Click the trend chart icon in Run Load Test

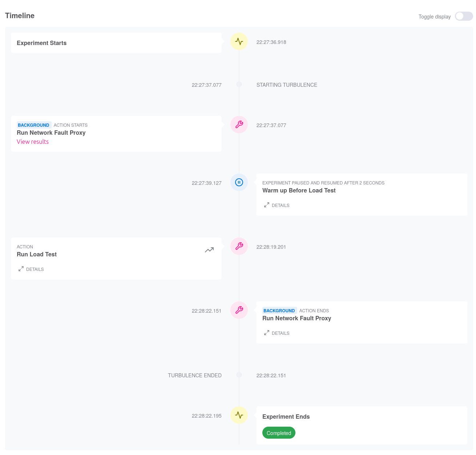coord(209,250)
